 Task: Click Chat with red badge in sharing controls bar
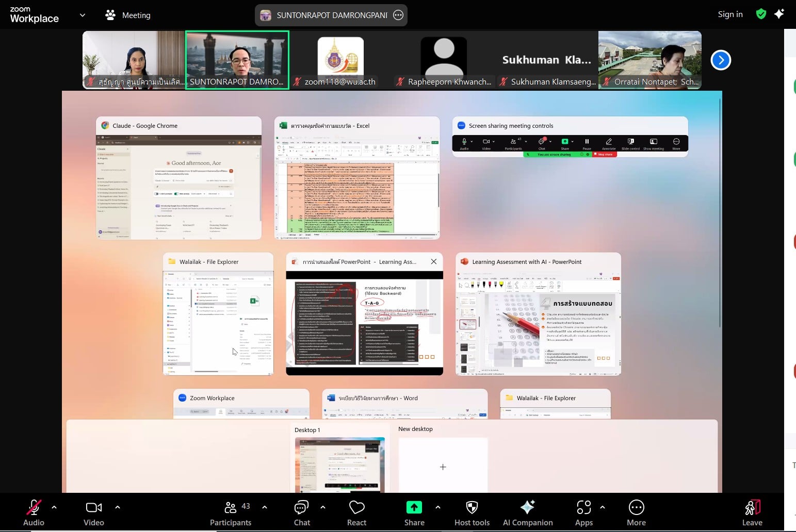point(542,143)
